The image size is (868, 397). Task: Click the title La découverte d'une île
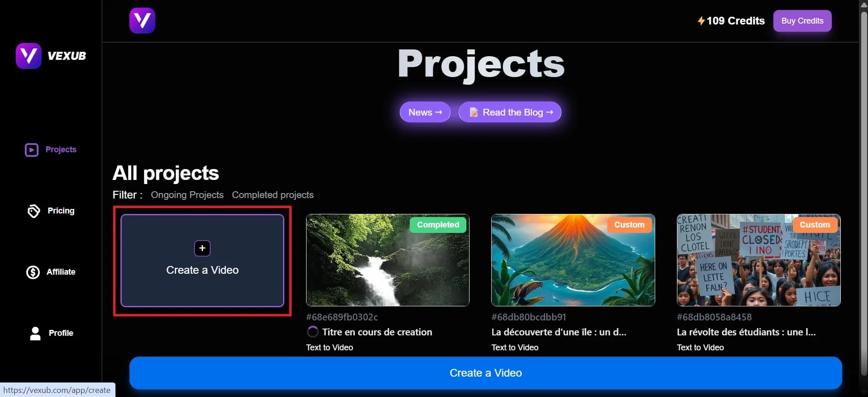(559, 332)
